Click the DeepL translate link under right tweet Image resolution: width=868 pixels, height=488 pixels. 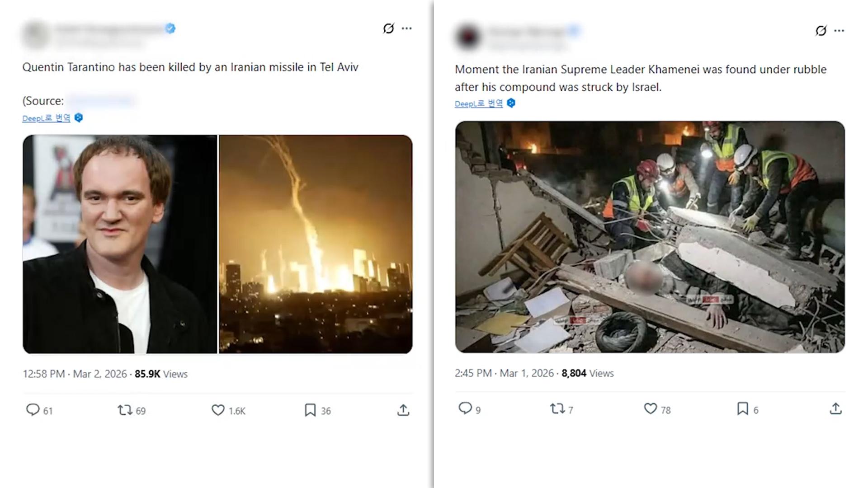coord(478,103)
